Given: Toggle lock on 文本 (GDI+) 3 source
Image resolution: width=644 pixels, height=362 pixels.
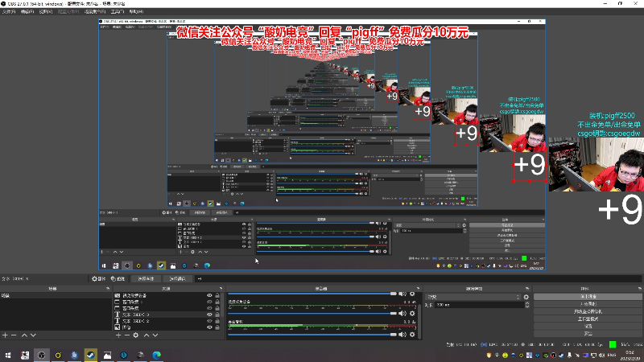Looking at the screenshot, I should tap(217, 315).
